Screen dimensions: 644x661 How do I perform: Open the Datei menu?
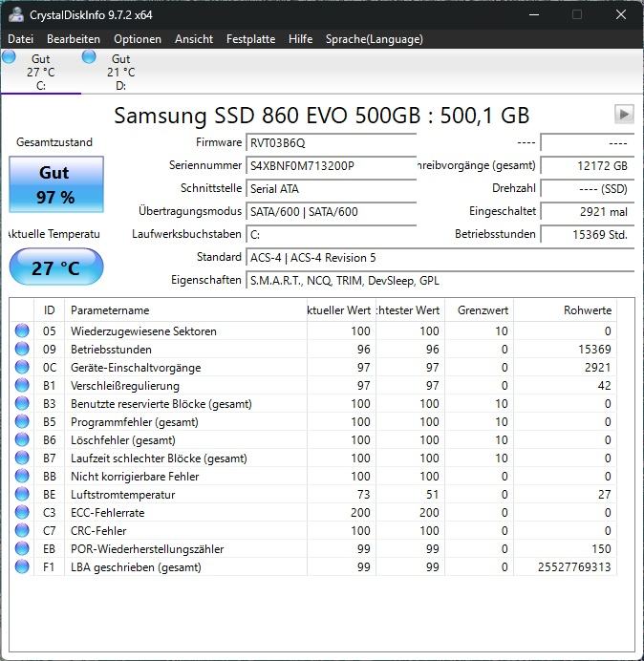click(20, 39)
